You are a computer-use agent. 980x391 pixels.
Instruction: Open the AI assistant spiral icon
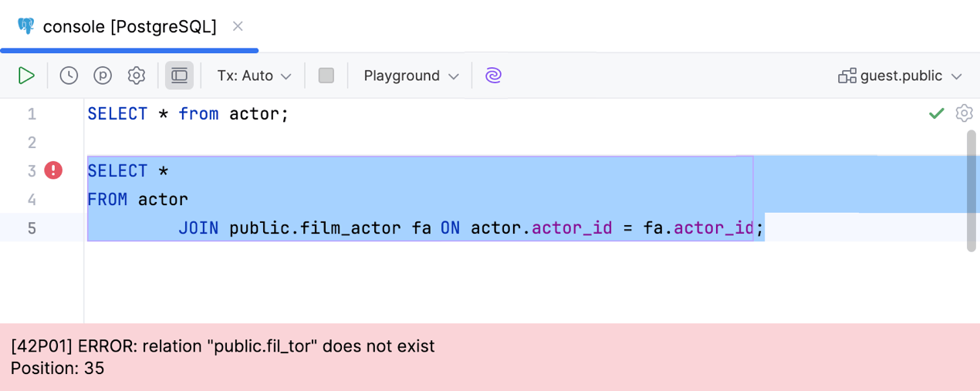tap(493, 76)
